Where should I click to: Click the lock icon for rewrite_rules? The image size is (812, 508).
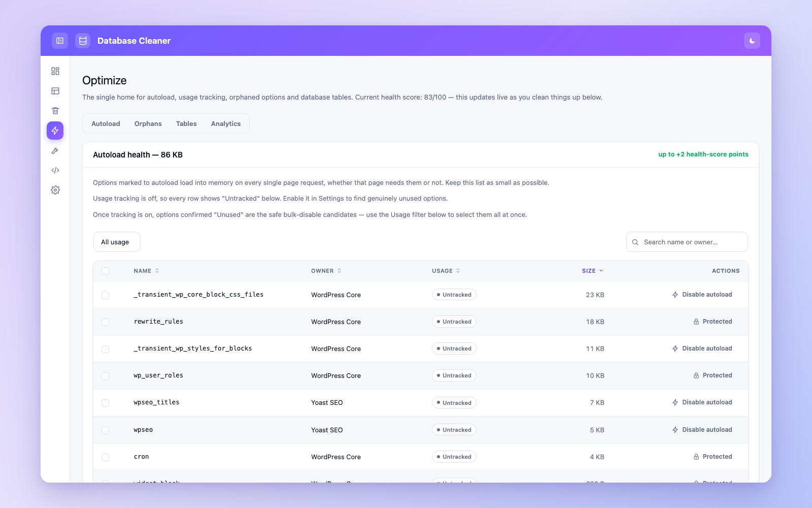click(x=696, y=322)
